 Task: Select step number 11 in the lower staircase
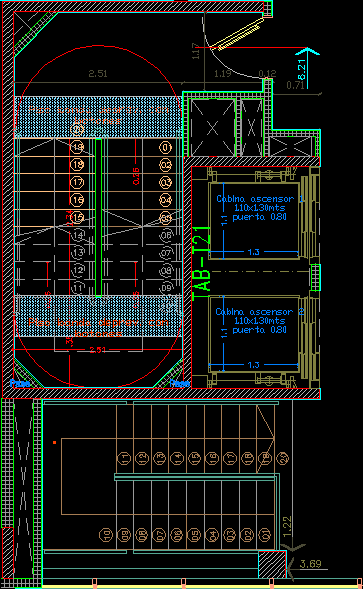pyautogui.click(x=124, y=458)
